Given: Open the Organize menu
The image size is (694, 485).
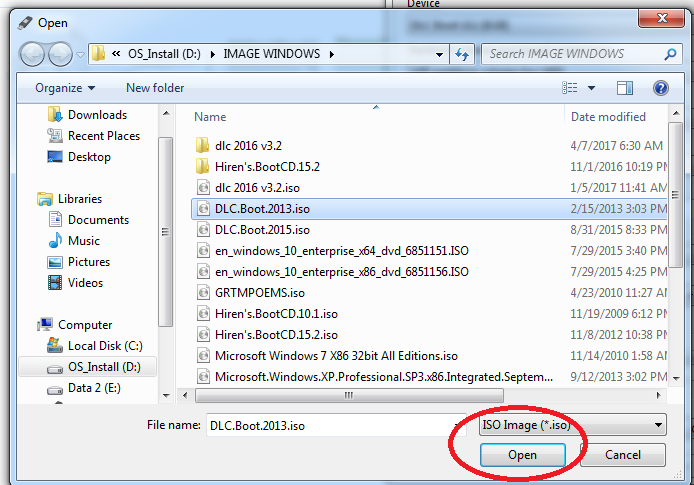Looking at the screenshot, I should click(65, 88).
